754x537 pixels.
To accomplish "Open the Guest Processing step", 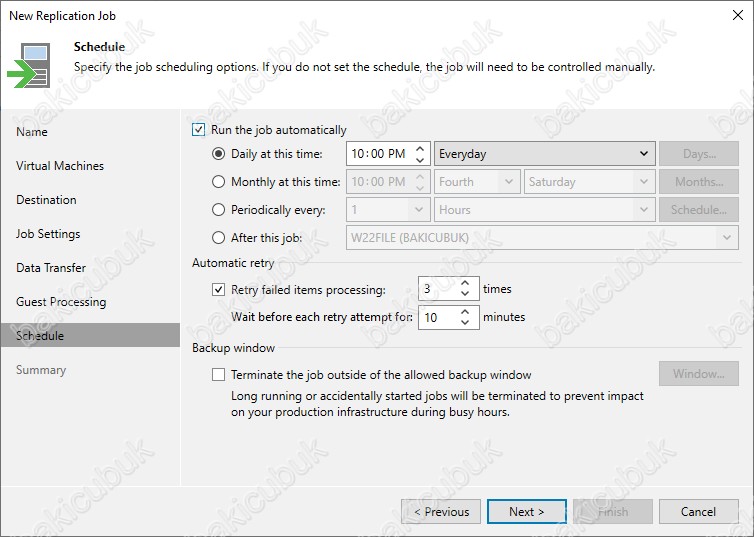I will 61,302.
